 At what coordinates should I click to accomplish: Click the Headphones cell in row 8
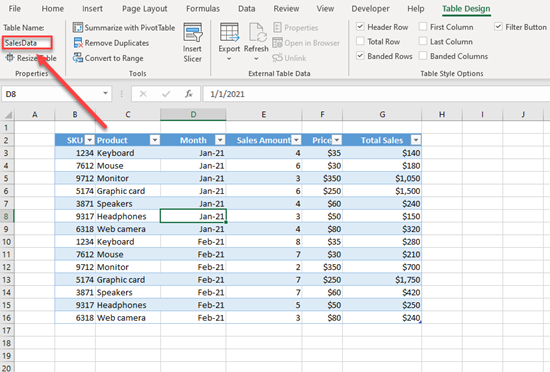tap(128, 216)
